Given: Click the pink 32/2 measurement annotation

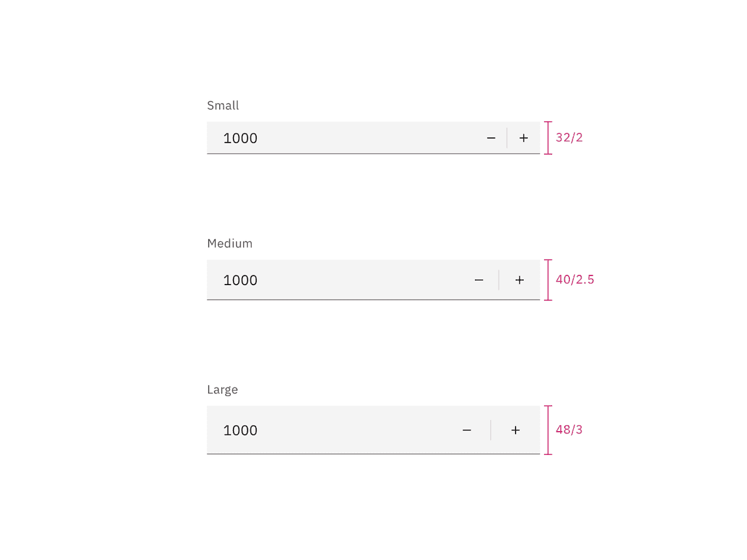Looking at the screenshot, I should tap(569, 137).
